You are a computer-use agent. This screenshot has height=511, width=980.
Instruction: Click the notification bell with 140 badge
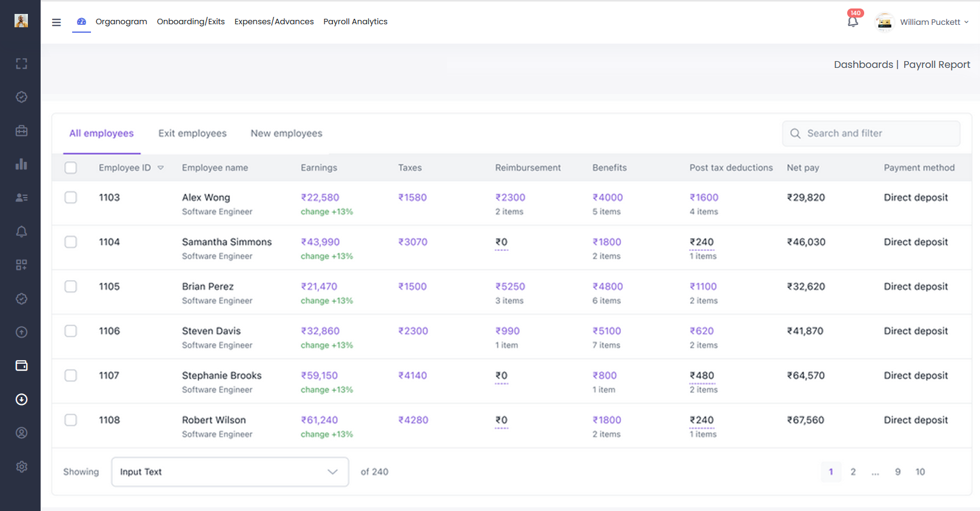pos(853,21)
